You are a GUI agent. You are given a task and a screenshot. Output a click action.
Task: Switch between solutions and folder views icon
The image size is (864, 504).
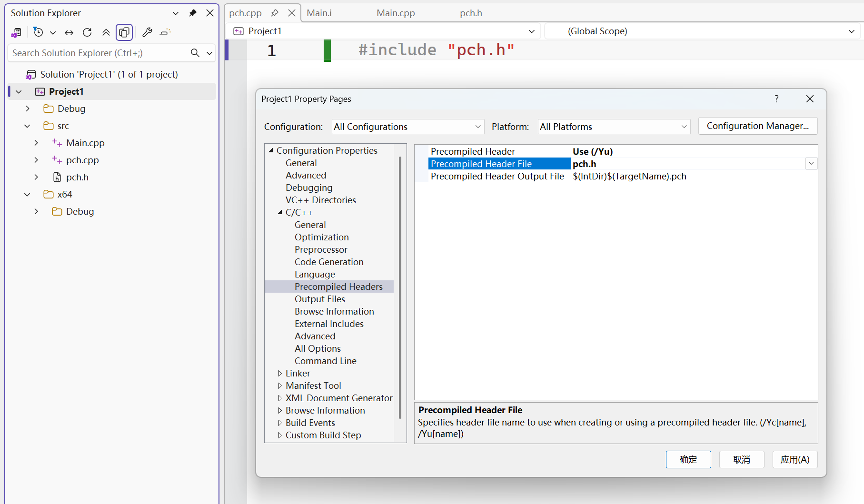16,32
